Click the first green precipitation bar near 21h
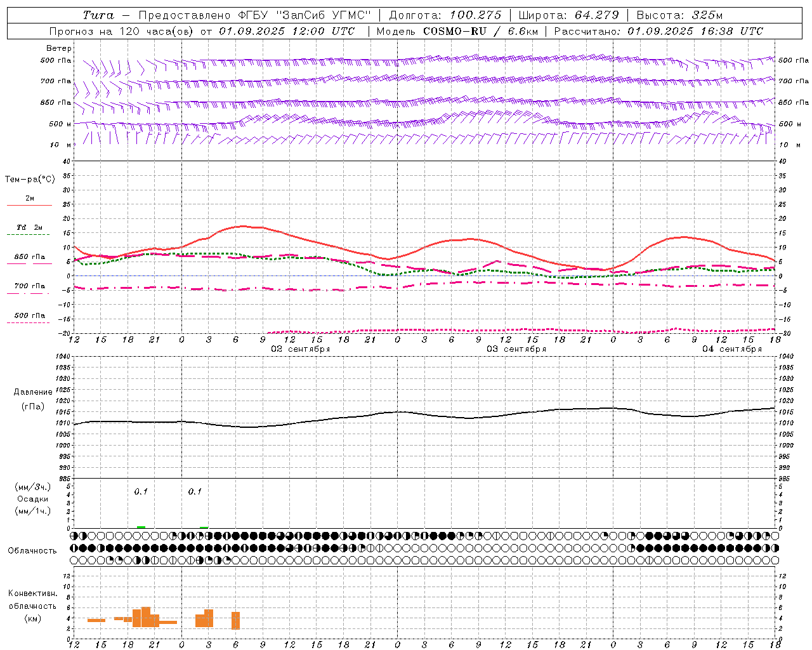The width and height of the screenshot is (812, 650). click(x=141, y=527)
